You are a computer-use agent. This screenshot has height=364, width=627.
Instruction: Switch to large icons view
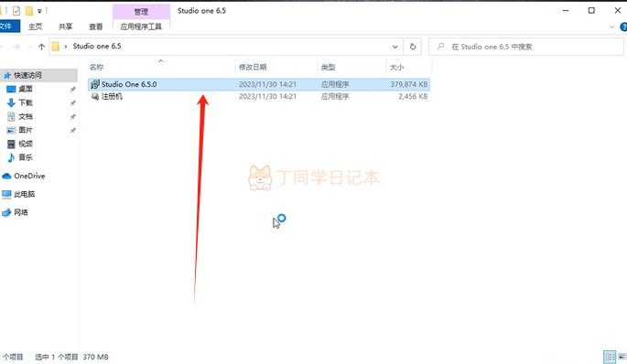[622, 357]
